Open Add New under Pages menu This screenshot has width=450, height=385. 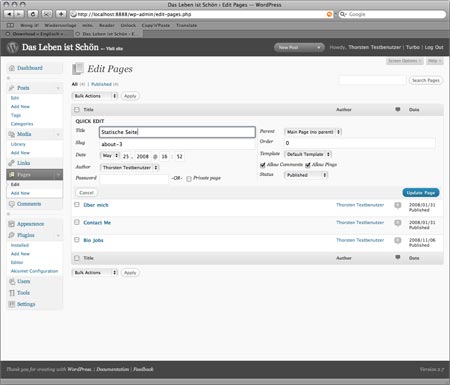click(x=20, y=193)
